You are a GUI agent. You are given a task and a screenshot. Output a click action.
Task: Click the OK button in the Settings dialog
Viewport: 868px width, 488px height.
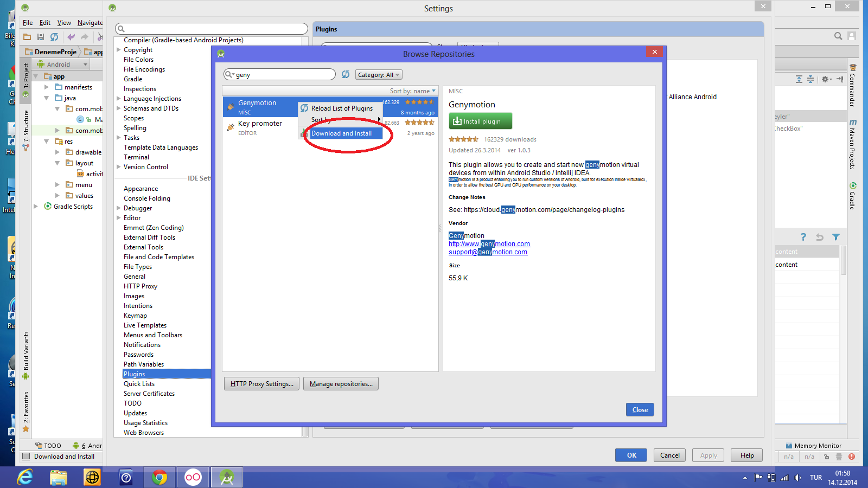631,455
